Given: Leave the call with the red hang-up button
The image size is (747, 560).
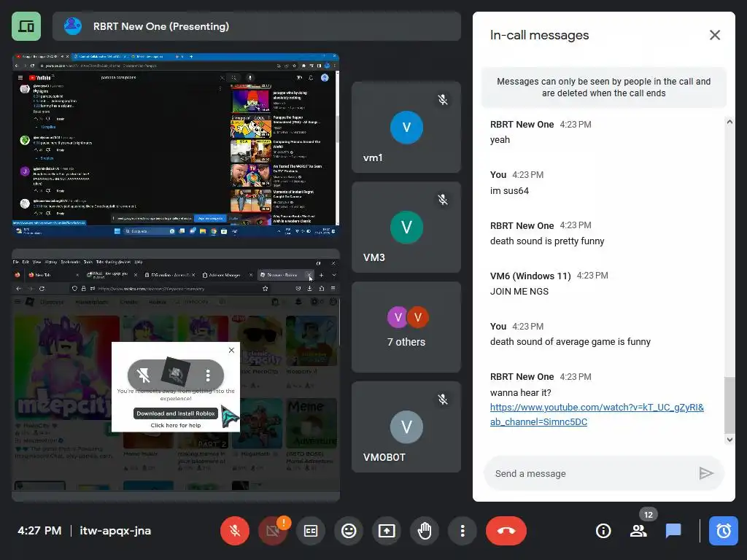Looking at the screenshot, I should (x=506, y=531).
